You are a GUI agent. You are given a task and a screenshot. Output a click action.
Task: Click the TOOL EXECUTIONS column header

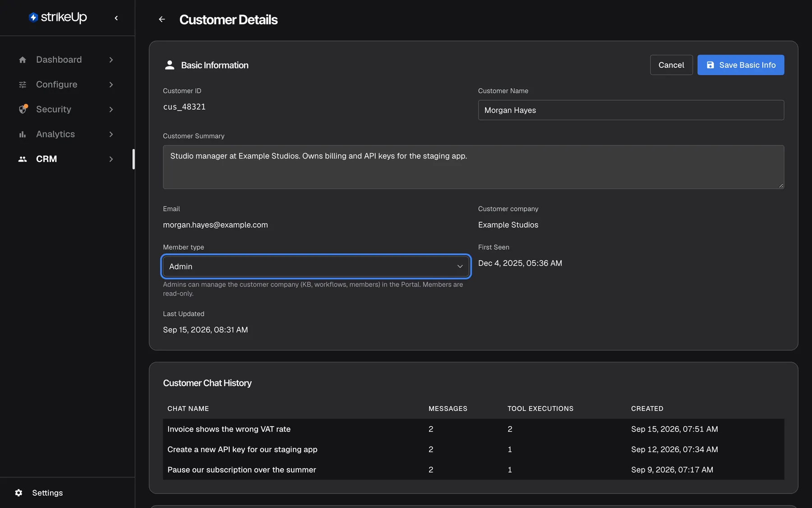coord(540,409)
